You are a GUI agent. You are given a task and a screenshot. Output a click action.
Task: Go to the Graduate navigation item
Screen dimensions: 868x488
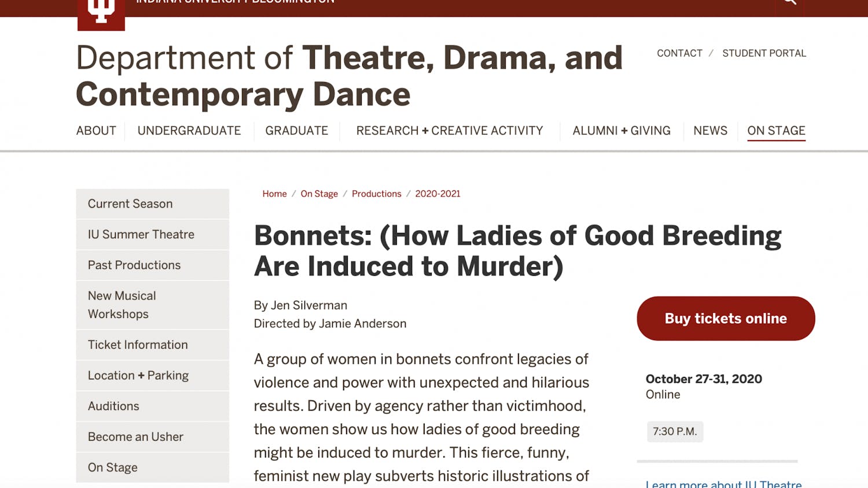click(296, 131)
